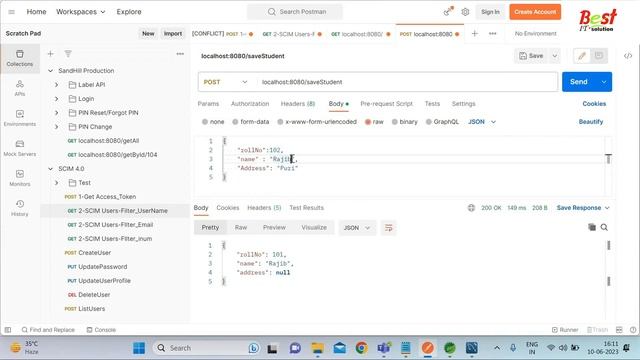Click the response network globe icon

(471, 208)
